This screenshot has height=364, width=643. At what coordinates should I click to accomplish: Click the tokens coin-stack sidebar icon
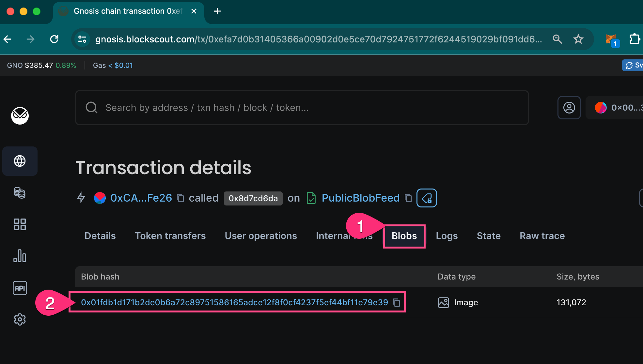point(20,193)
